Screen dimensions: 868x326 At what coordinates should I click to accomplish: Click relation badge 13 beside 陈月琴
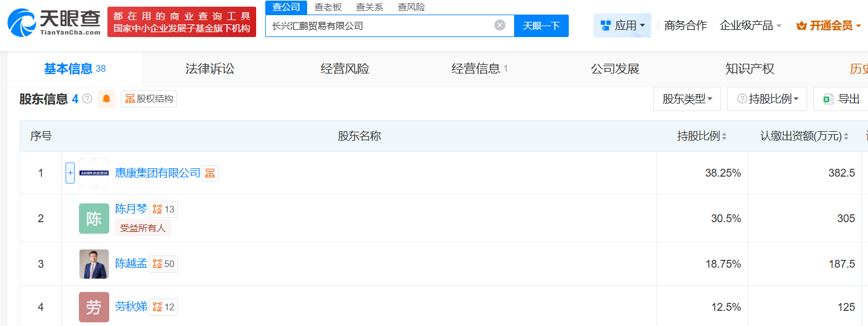click(x=163, y=209)
